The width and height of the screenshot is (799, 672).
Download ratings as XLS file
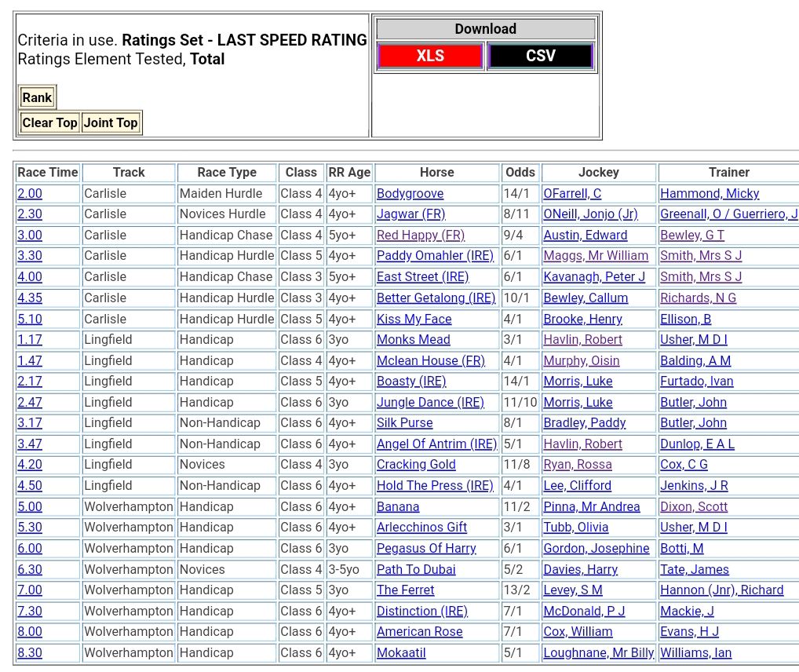(429, 56)
